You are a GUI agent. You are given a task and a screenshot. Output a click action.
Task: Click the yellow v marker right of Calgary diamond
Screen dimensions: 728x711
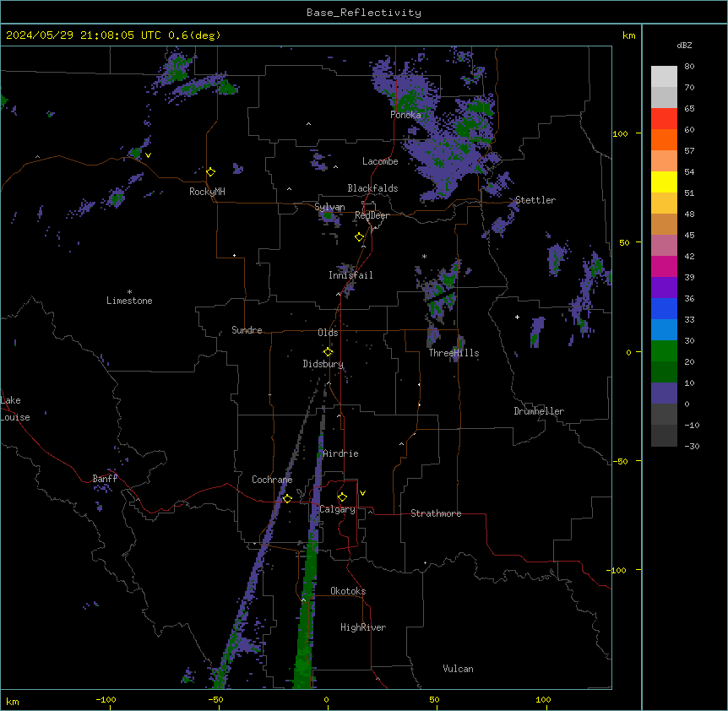(362, 493)
